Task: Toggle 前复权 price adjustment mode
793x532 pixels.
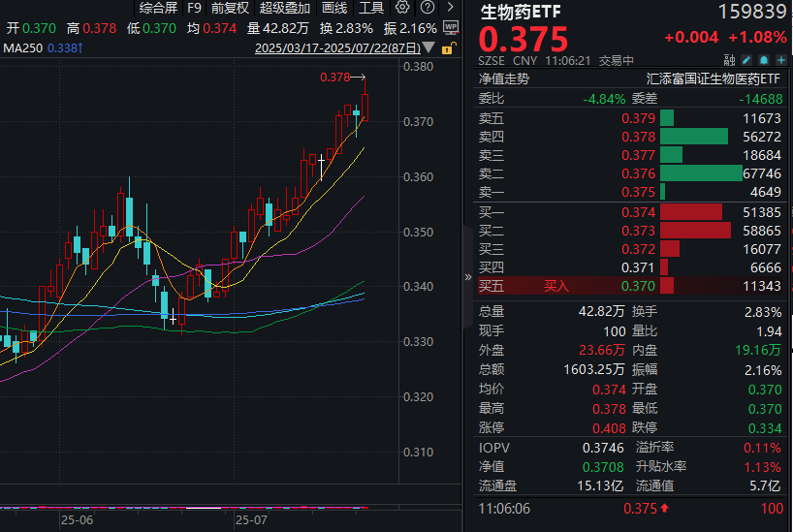Action: pyautogui.click(x=231, y=8)
